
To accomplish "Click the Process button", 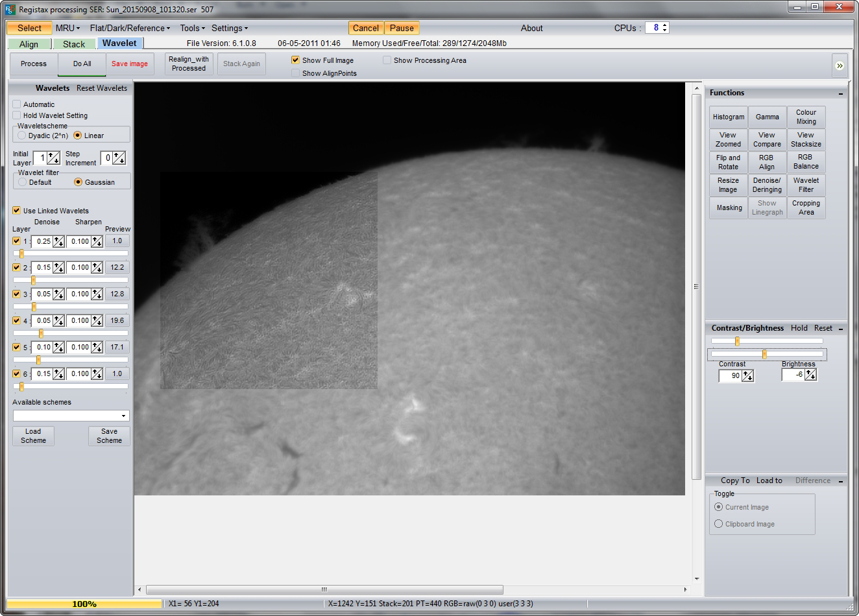I will [x=34, y=64].
